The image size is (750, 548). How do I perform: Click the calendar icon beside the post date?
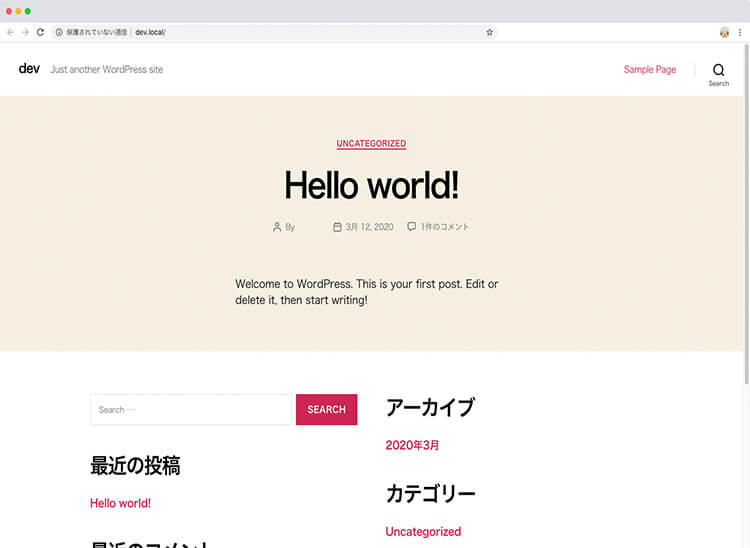point(337,227)
